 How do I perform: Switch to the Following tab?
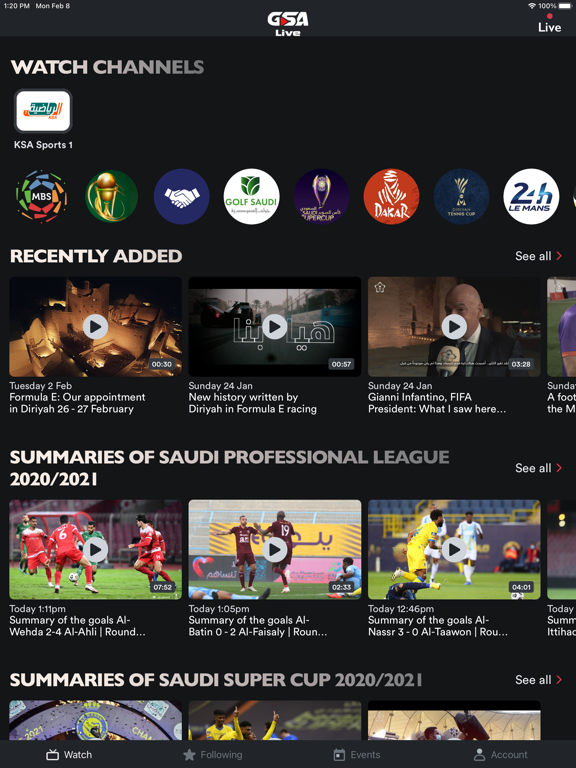click(213, 755)
